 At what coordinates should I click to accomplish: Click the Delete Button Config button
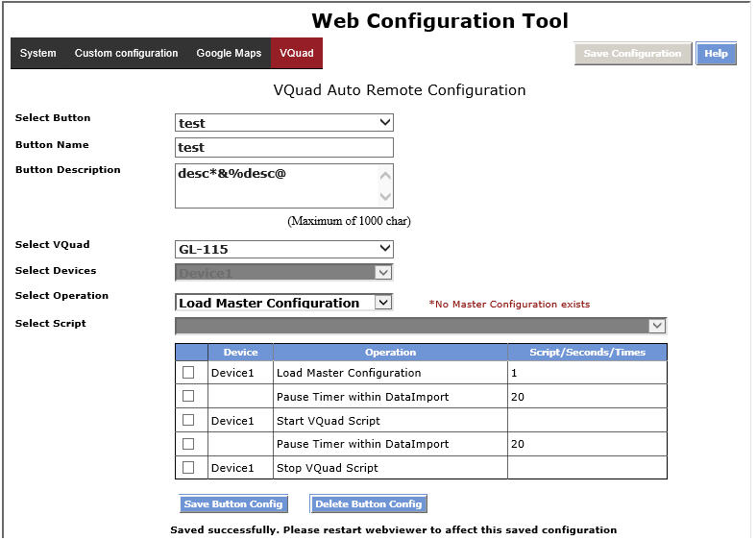368,503
